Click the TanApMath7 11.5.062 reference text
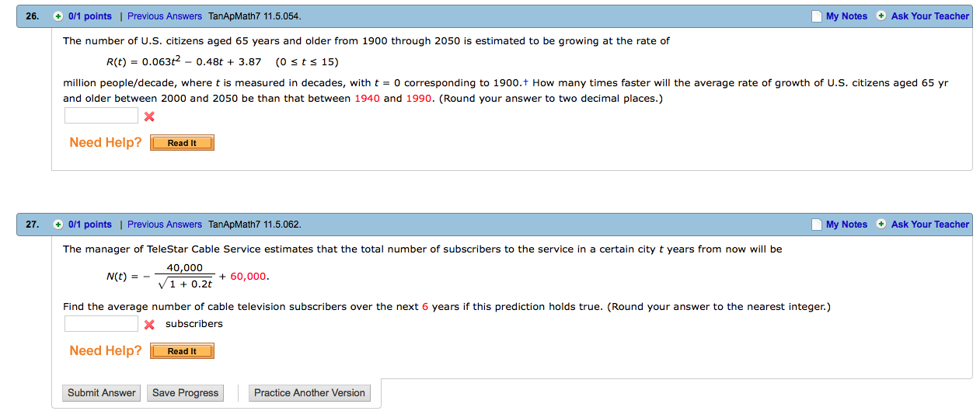 255,225
